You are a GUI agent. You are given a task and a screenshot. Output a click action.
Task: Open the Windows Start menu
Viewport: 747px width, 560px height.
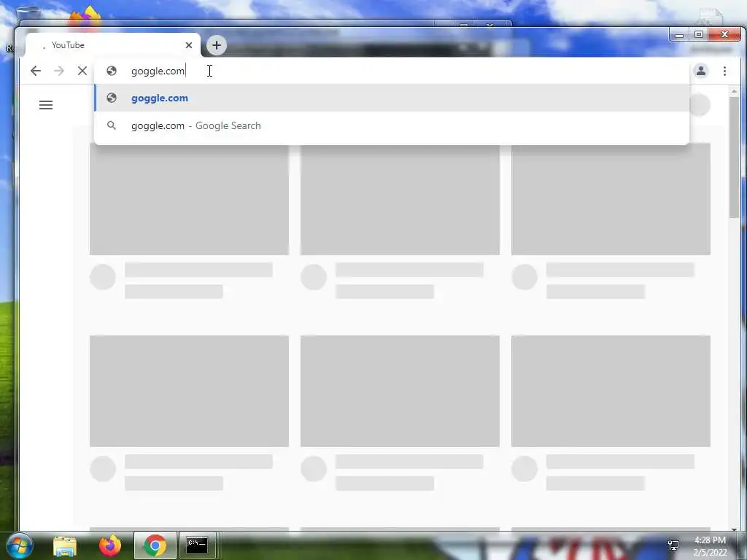click(x=20, y=545)
